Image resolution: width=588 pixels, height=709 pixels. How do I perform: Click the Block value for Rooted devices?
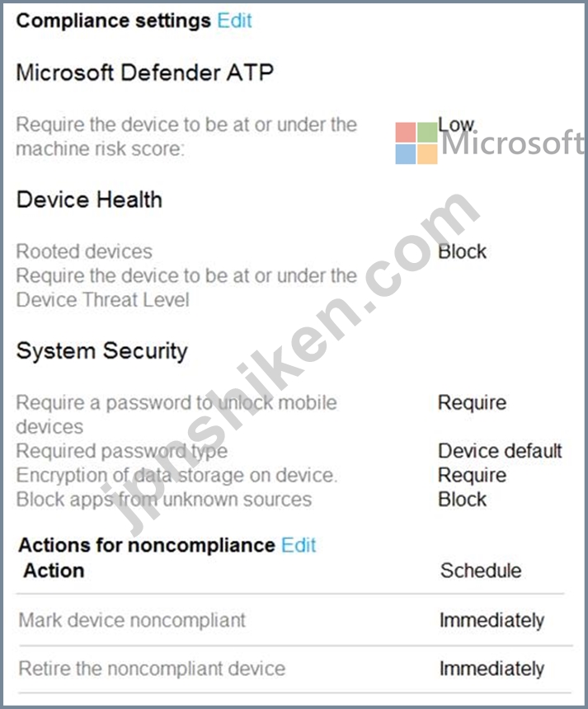(x=462, y=251)
